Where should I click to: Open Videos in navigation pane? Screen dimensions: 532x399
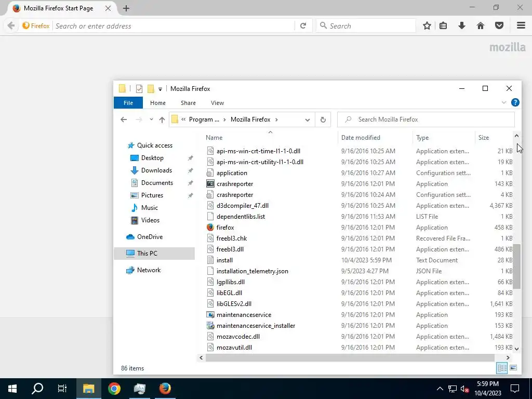(x=150, y=220)
